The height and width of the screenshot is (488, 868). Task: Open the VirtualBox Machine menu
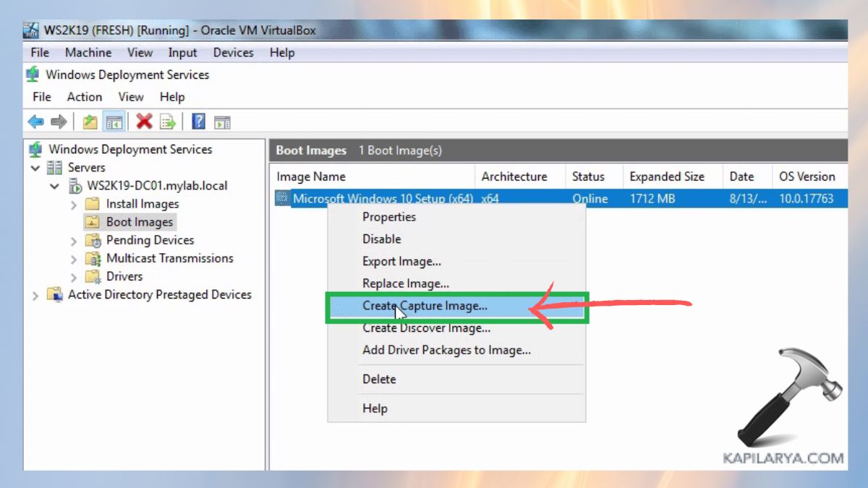(x=88, y=52)
